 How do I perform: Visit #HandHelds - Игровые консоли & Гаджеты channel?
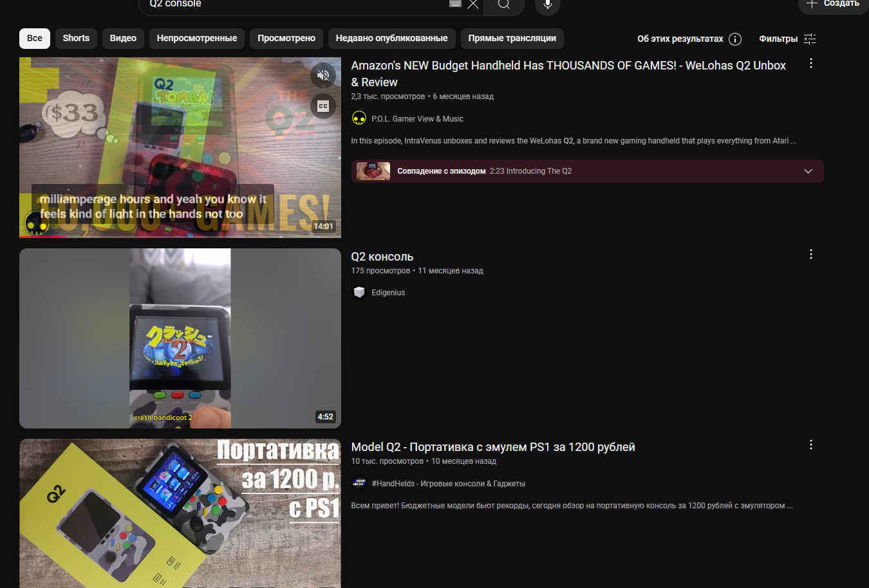(449, 484)
